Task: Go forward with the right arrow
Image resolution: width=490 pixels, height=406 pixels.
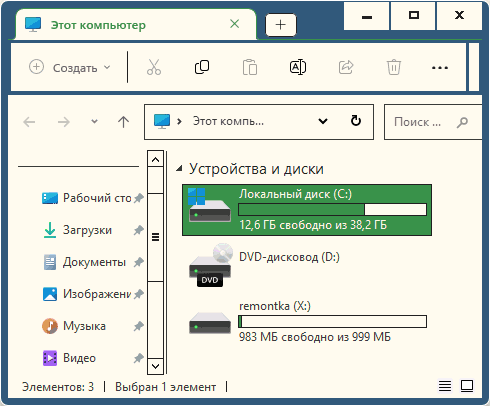Action: pyautogui.click(x=63, y=122)
